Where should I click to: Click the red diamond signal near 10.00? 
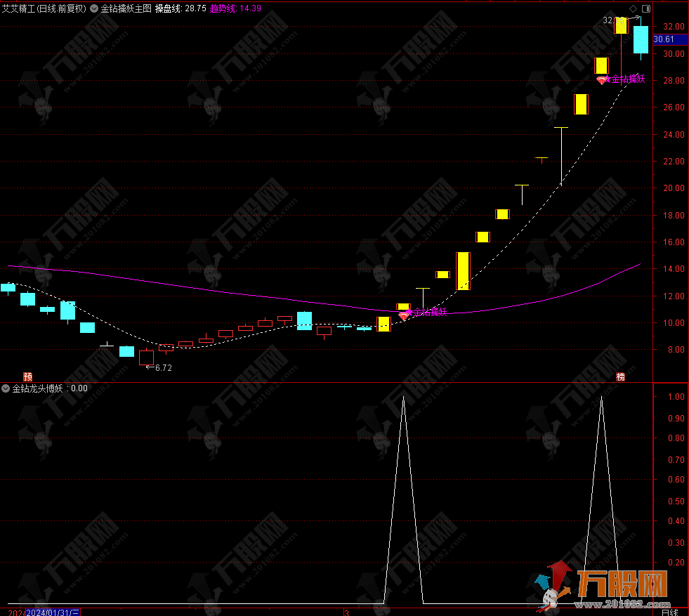[x=403, y=316]
